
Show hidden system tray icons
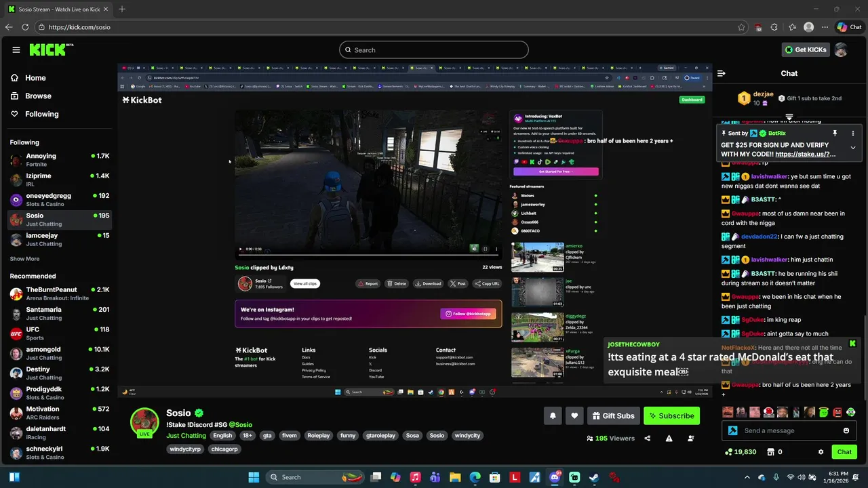pyautogui.click(x=747, y=477)
